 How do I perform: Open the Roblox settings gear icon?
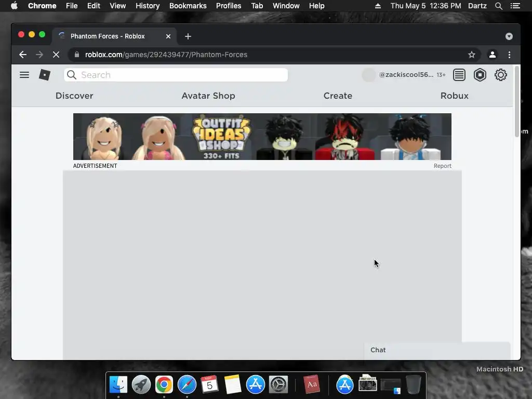coord(500,75)
